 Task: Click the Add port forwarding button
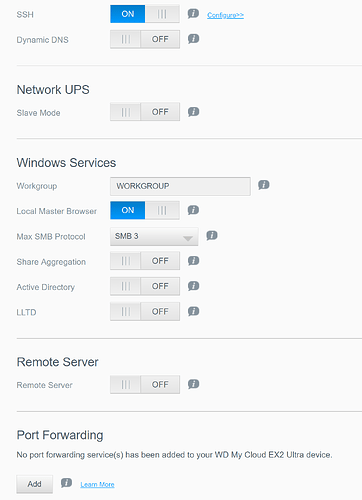pyautogui.click(x=35, y=484)
